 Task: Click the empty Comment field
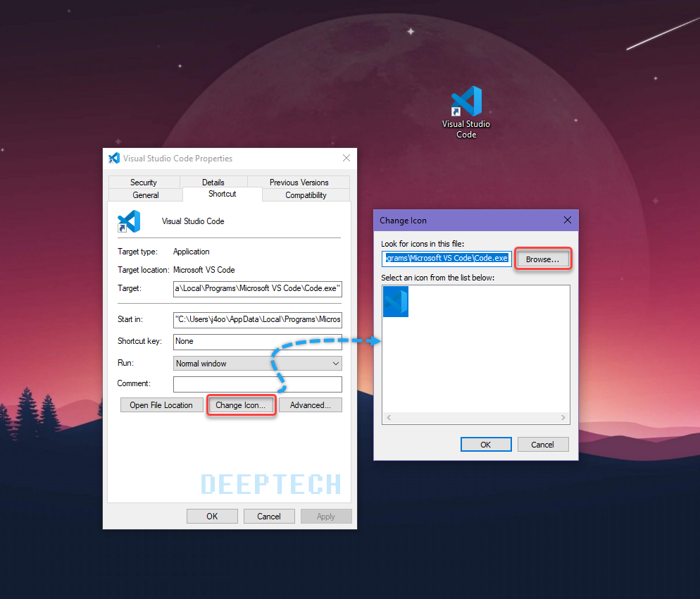click(x=258, y=384)
